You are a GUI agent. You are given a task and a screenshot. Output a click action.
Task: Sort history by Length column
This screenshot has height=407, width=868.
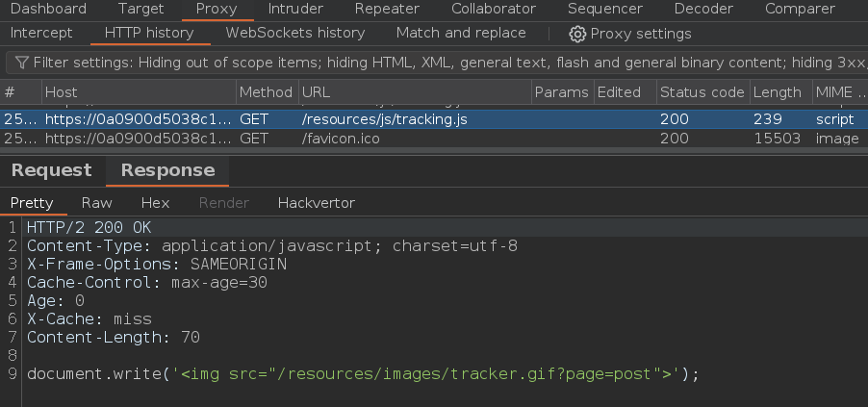pos(777,92)
